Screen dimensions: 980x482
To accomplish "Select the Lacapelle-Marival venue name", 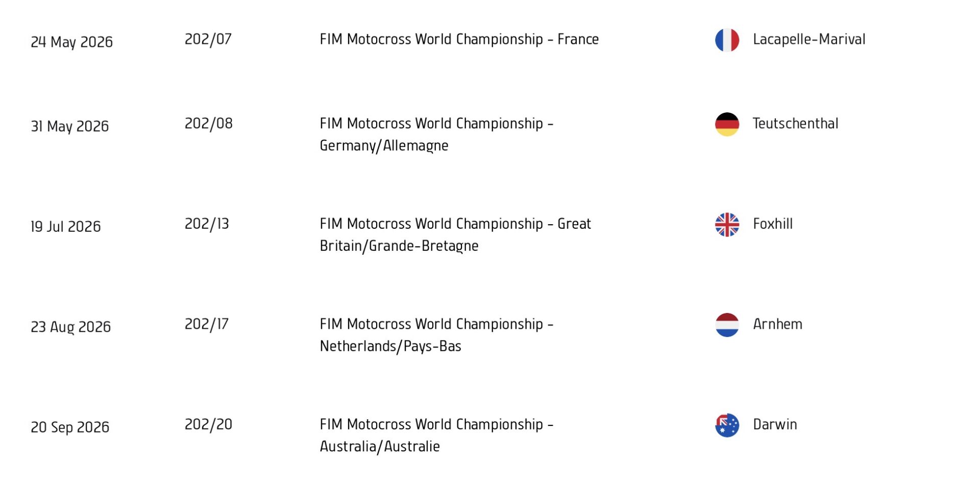I will click(808, 39).
